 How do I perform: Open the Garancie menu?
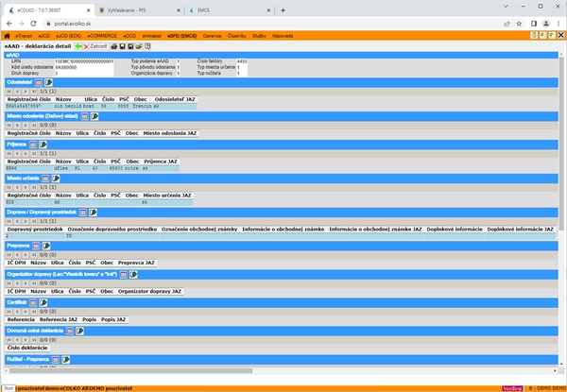pyautogui.click(x=212, y=36)
